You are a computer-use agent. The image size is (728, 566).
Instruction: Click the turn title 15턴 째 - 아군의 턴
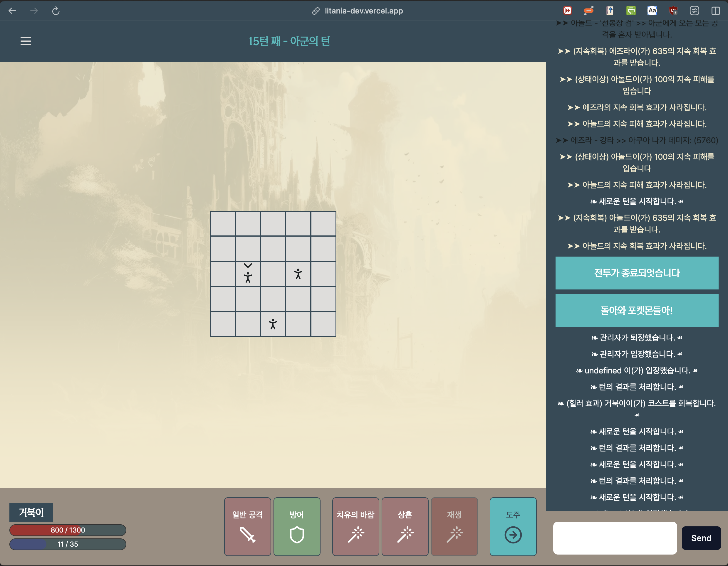click(289, 41)
